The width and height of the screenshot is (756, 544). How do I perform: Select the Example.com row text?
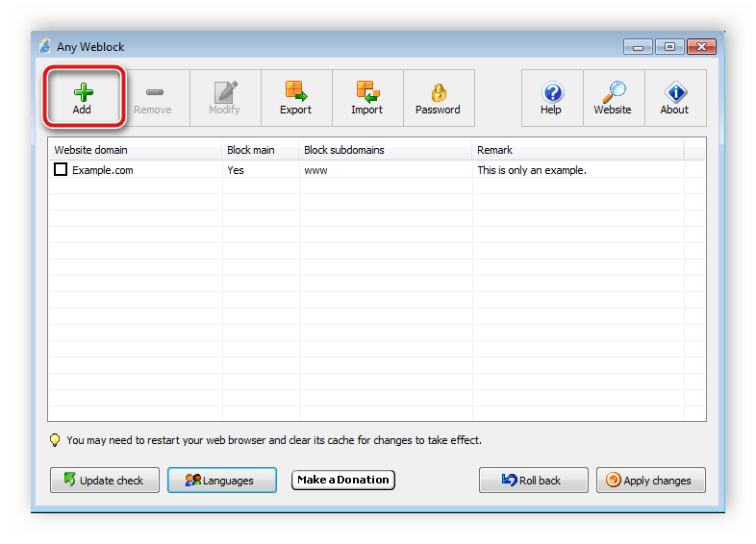click(103, 170)
